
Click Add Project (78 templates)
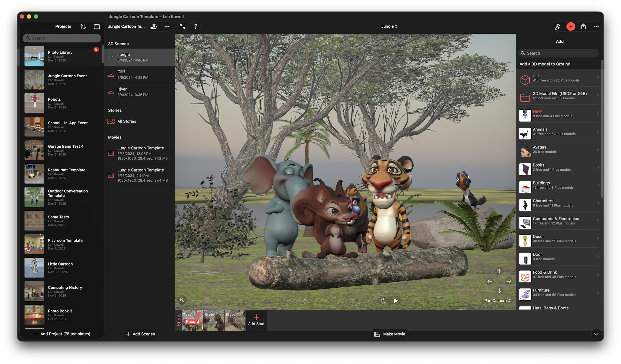click(x=62, y=334)
